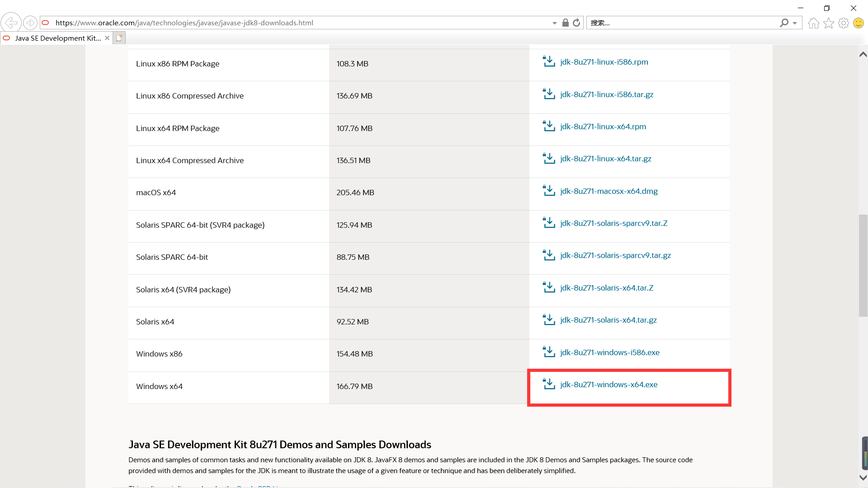
Task: Download jdk-8u271-windows-x64.exe link
Action: [x=609, y=385]
